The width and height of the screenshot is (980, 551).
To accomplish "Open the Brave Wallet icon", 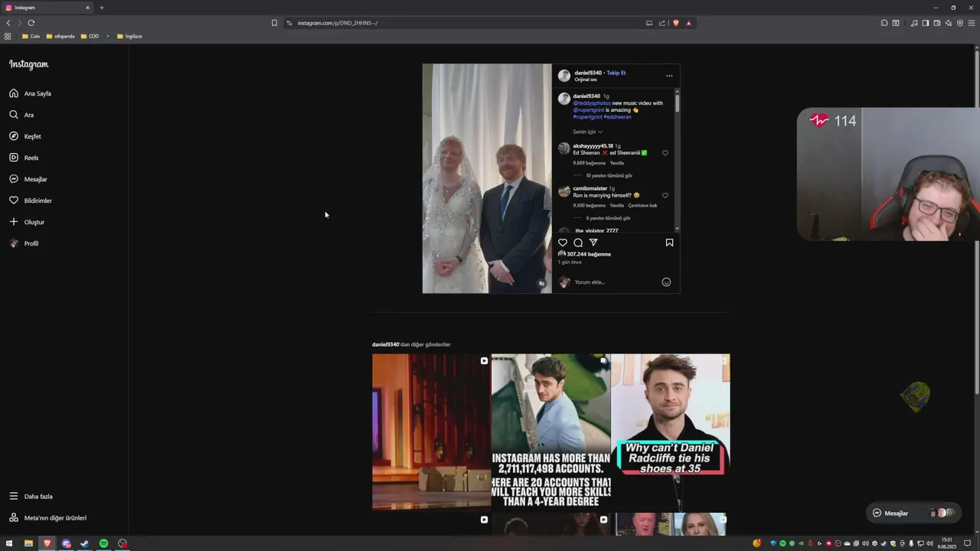I will 937,23.
